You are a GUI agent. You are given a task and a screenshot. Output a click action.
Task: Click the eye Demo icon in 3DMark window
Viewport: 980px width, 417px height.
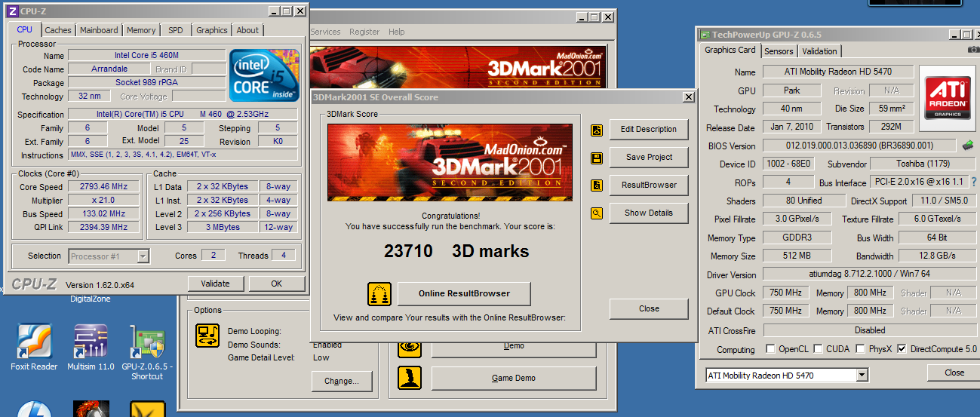pos(410,347)
